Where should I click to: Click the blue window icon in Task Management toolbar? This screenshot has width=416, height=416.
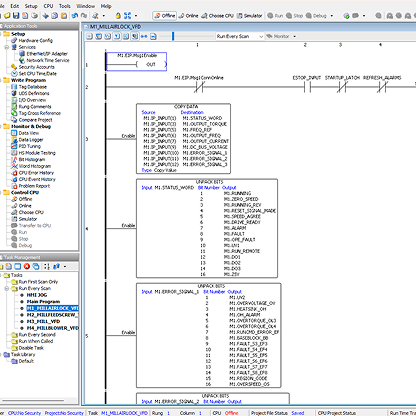coord(18,266)
